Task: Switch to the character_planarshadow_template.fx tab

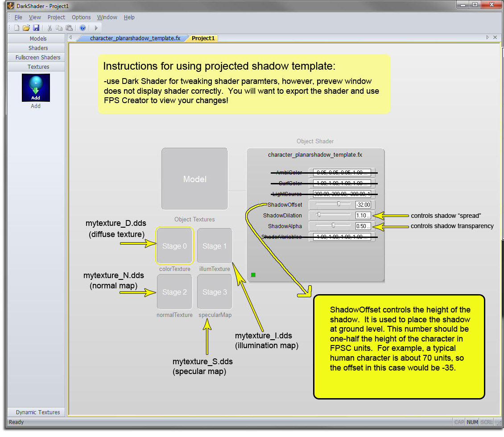Action: pos(135,38)
